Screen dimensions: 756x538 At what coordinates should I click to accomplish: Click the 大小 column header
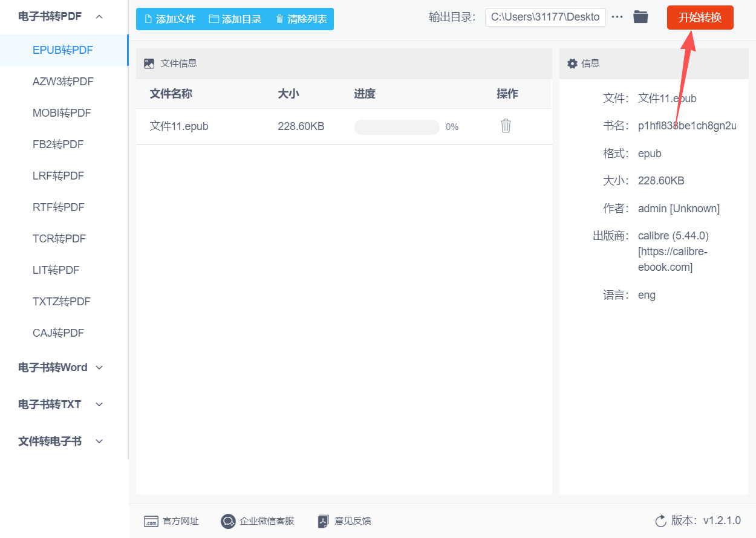[x=288, y=94]
